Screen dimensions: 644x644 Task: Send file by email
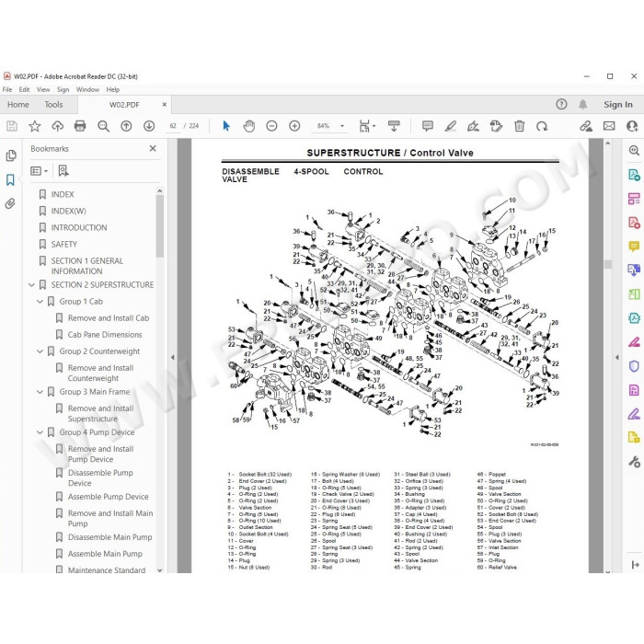point(609,126)
